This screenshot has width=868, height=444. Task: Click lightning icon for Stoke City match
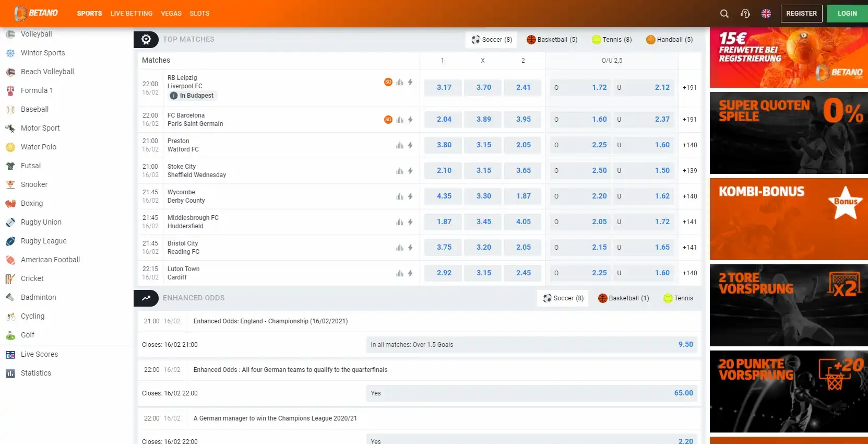click(410, 171)
